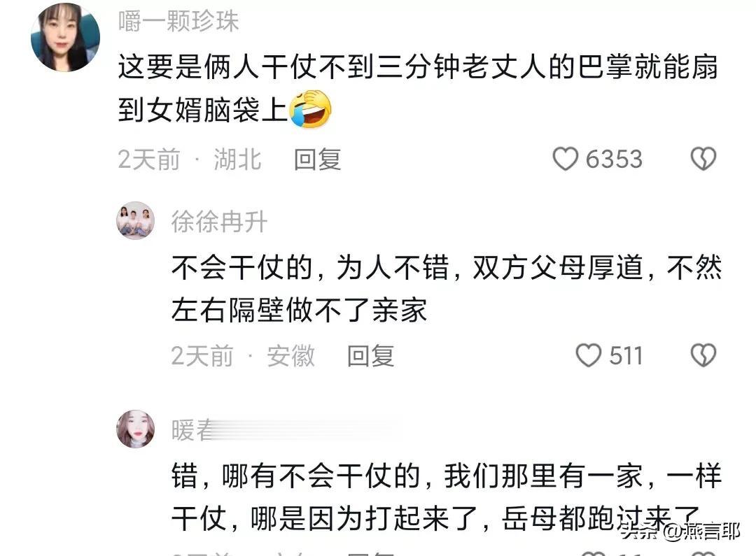Reply to 徐徐冉升's comment from 安徽

[x=371, y=356]
